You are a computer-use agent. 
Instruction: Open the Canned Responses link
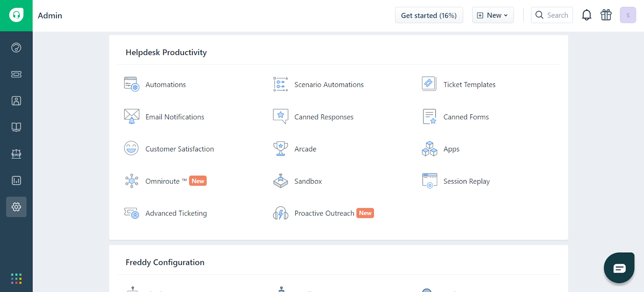coord(324,117)
